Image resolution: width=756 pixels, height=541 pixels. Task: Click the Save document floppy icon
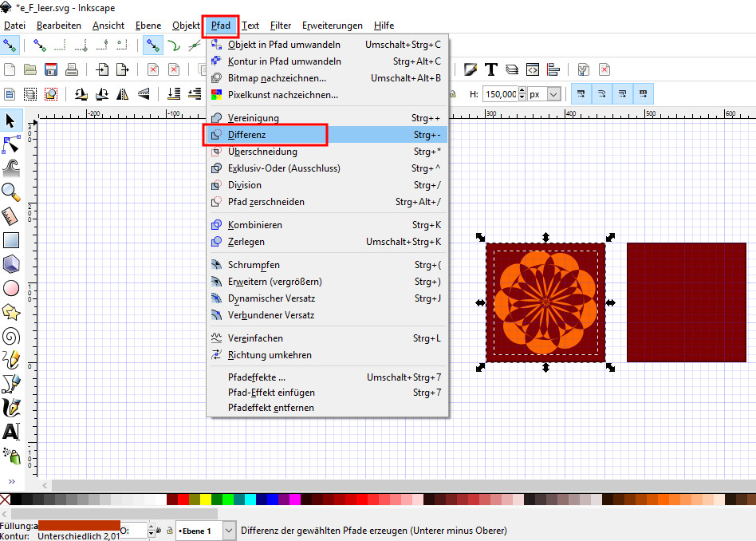50,69
